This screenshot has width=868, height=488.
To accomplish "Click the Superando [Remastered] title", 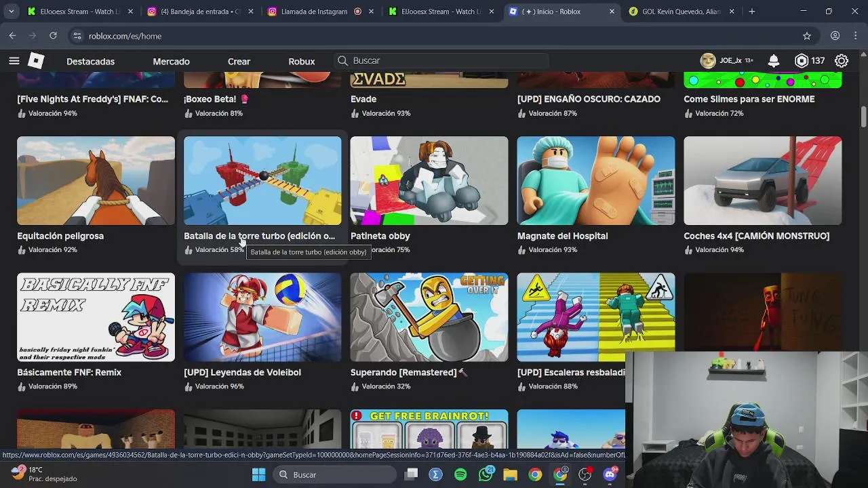I will pos(409,372).
